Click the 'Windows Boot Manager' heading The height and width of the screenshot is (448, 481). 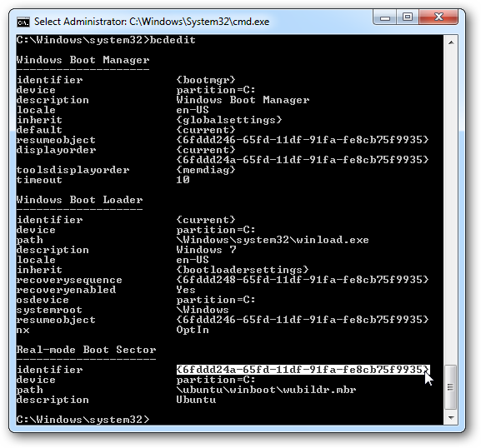(x=83, y=60)
